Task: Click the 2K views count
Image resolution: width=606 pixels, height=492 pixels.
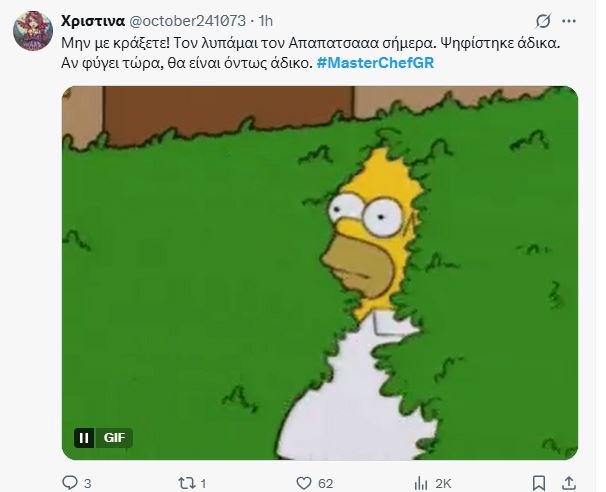Action: click(443, 483)
